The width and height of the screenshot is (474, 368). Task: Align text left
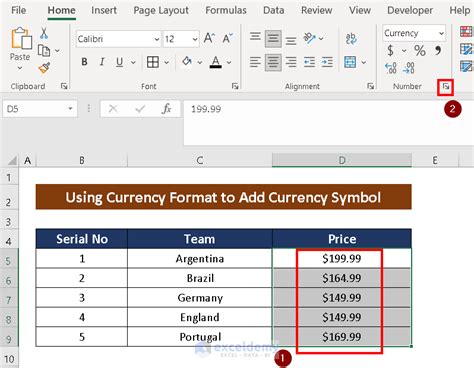tap(255, 62)
